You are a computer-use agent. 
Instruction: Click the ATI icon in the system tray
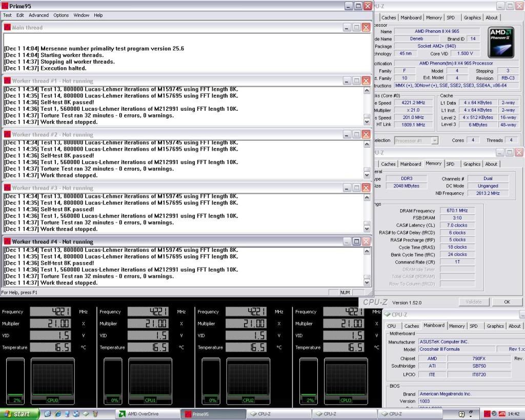[502, 413]
